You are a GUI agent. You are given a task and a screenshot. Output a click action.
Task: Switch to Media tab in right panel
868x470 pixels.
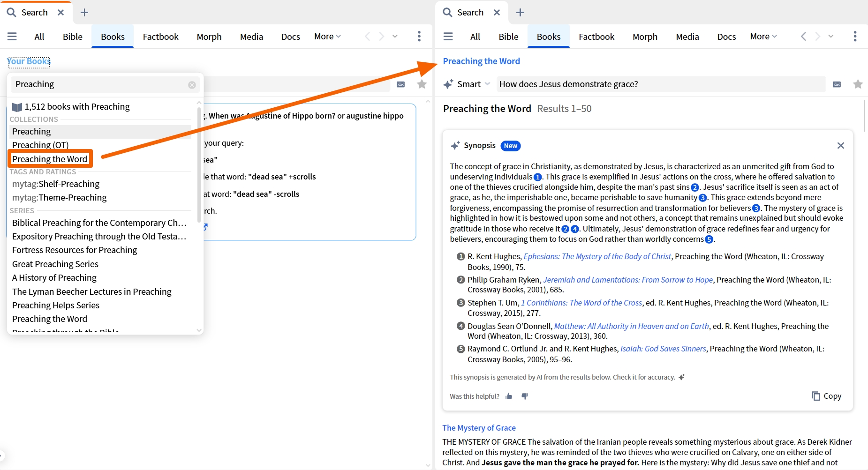(x=687, y=37)
